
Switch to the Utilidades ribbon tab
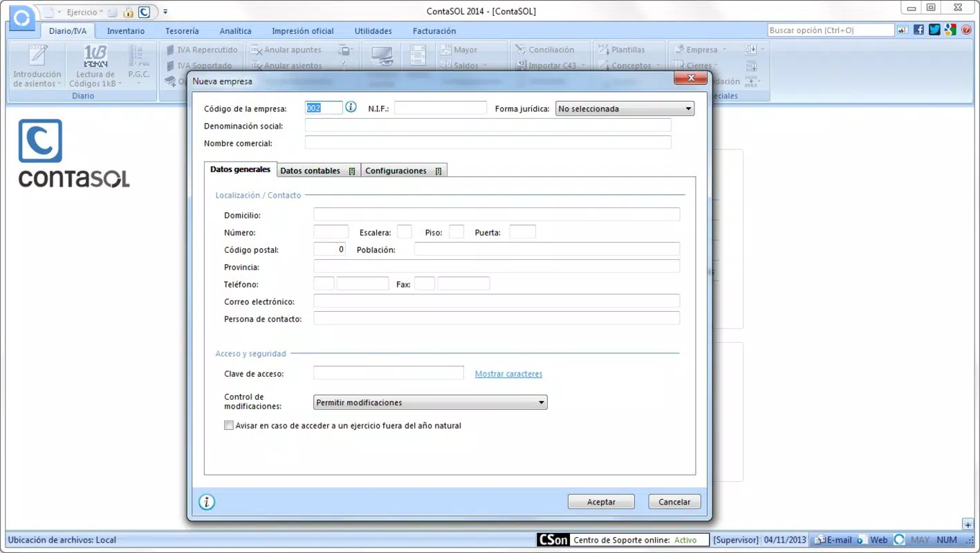[373, 31]
